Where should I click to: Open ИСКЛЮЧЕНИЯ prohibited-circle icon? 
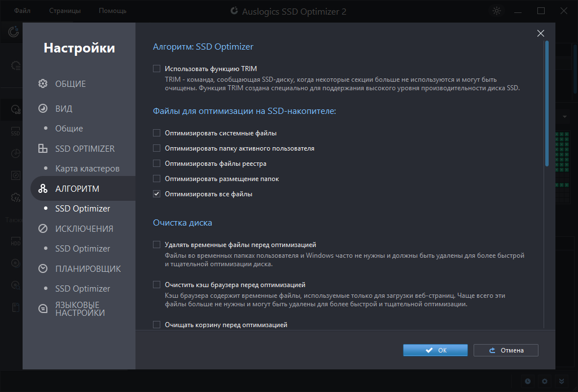click(43, 228)
